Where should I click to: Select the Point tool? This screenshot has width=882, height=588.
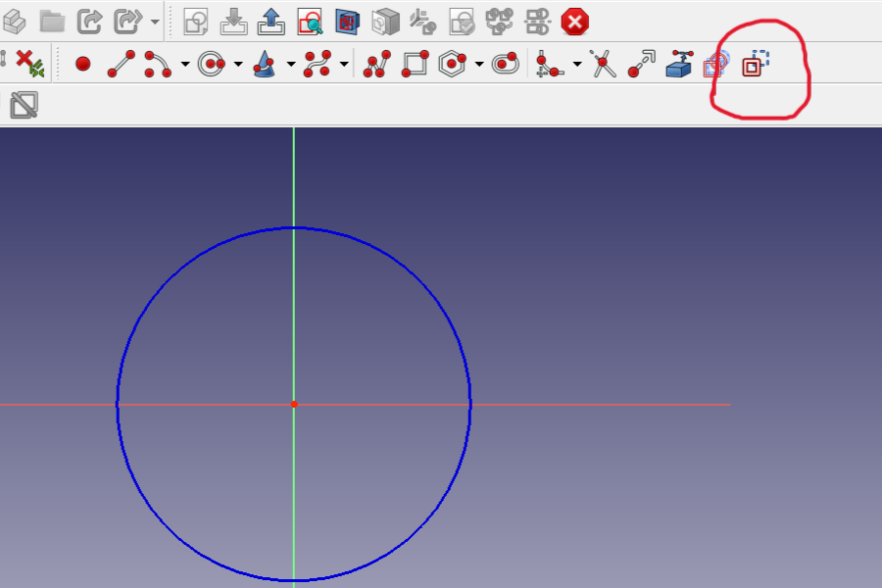(83, 64)
